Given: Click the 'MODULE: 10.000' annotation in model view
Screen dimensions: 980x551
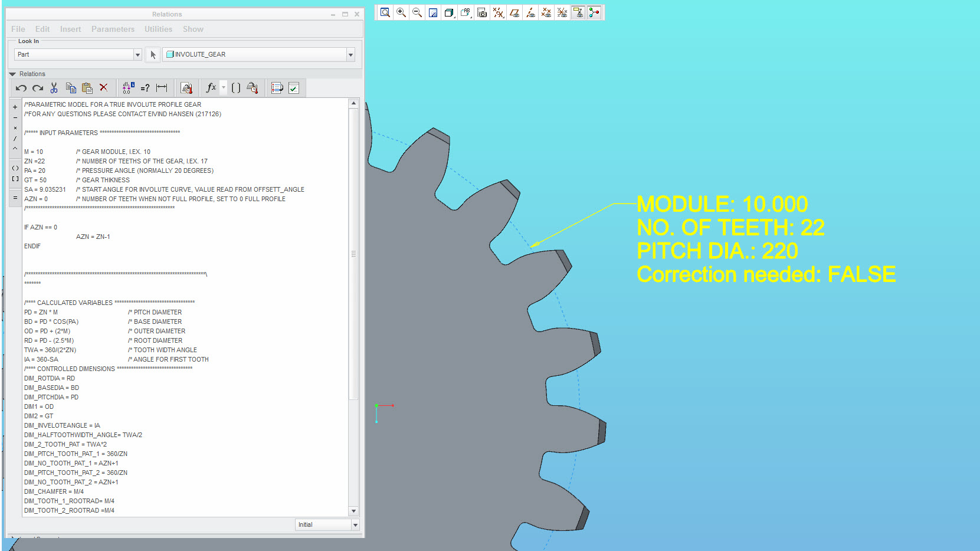Looking at the screenshot, I should tap(722, 204).
